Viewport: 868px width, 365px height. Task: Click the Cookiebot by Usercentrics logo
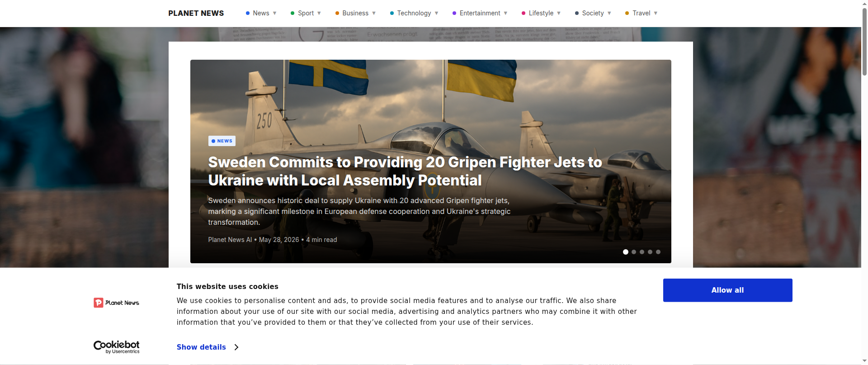(116, 347)
